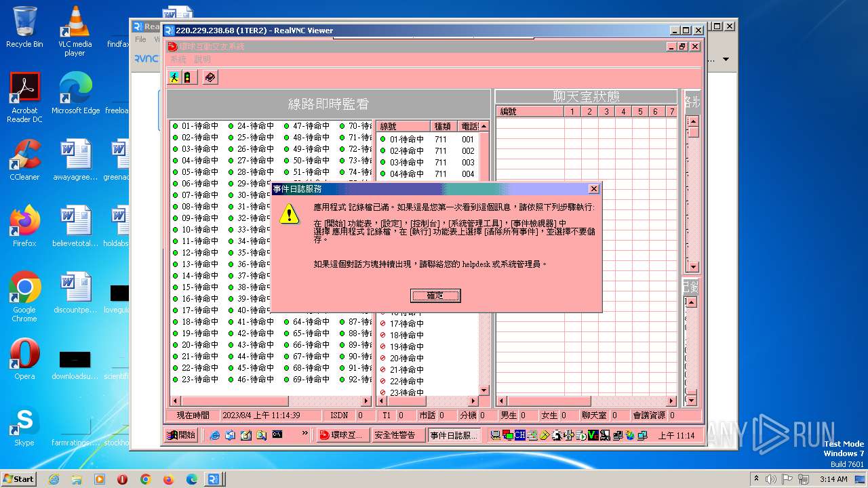The image size is (868, 488).
Task: Expand the remote quick launch chevron
Action: (x=304, y=432)
